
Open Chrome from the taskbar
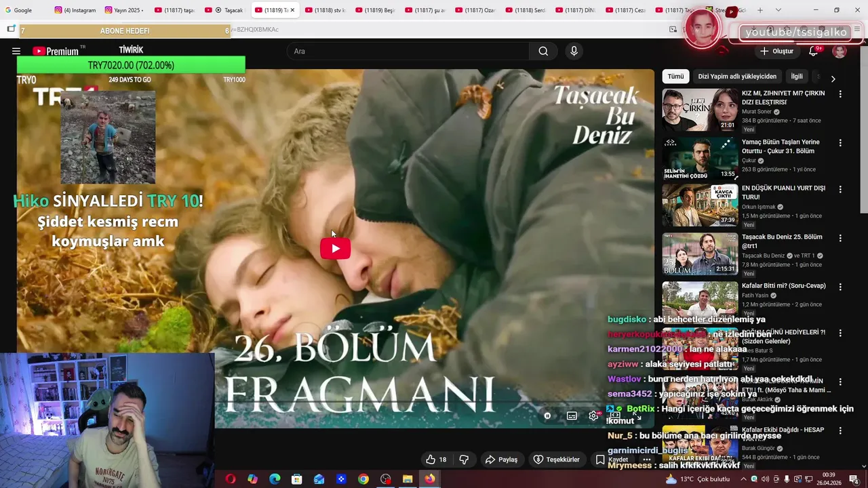point(363,479)
